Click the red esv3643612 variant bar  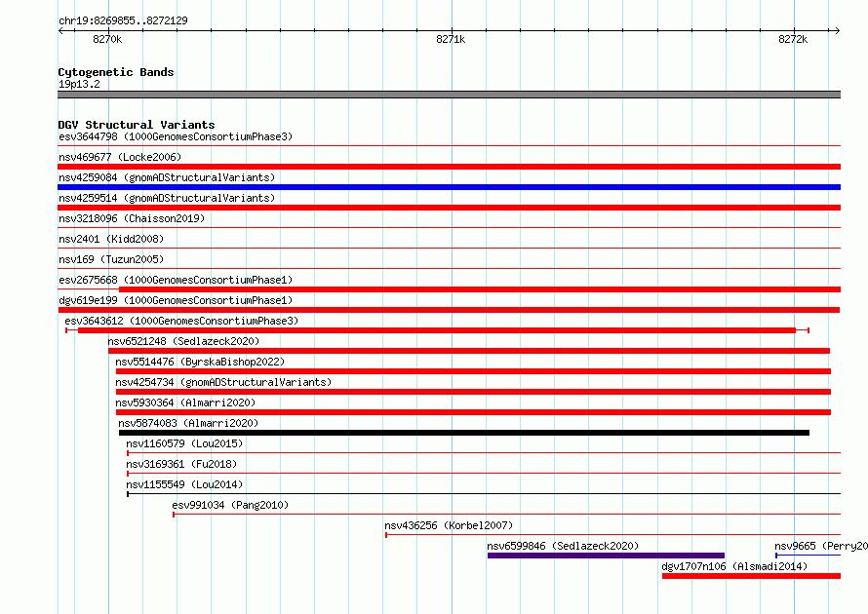(x=437, y=330)
